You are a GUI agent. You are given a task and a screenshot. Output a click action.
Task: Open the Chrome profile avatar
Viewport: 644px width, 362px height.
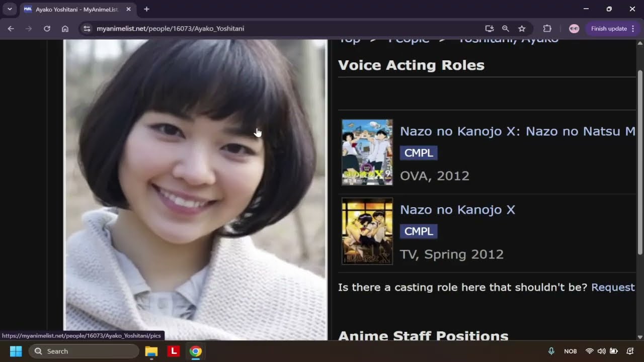[574, 29]
